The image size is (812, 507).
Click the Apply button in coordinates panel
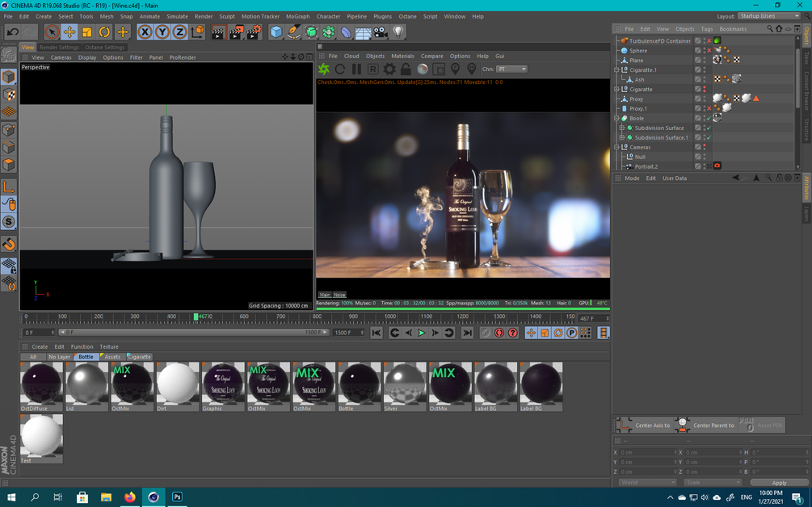(x=779, y=483)
